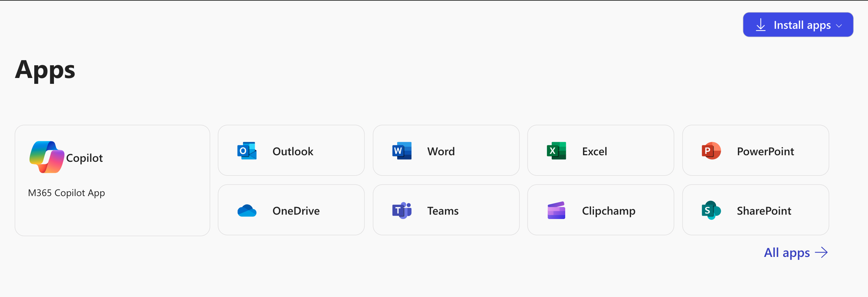Screen dimensions: 868x297
Task: Expand the Install apps dropdown chevron
Action: [839, 26]
